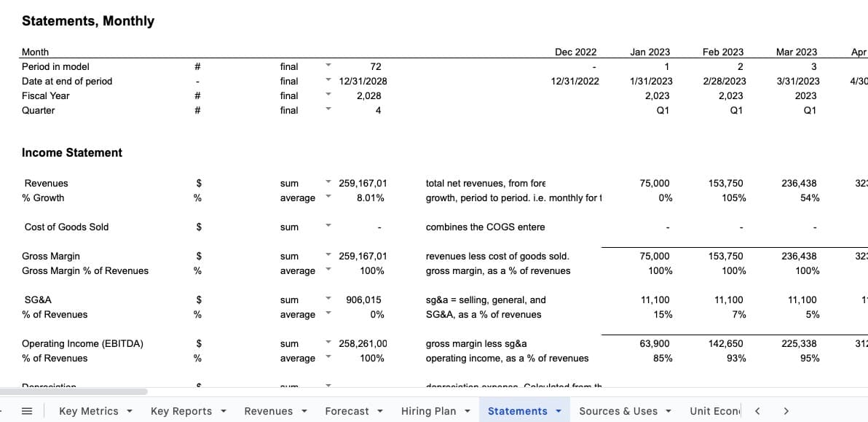Image resolution: width=868 pixels, height=422 pixels.
Task: Click the Cost of Goods Sold label
Action: (66, 227)
